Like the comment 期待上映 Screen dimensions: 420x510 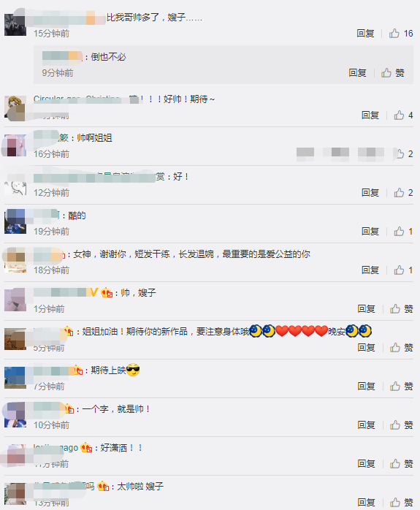402,386
